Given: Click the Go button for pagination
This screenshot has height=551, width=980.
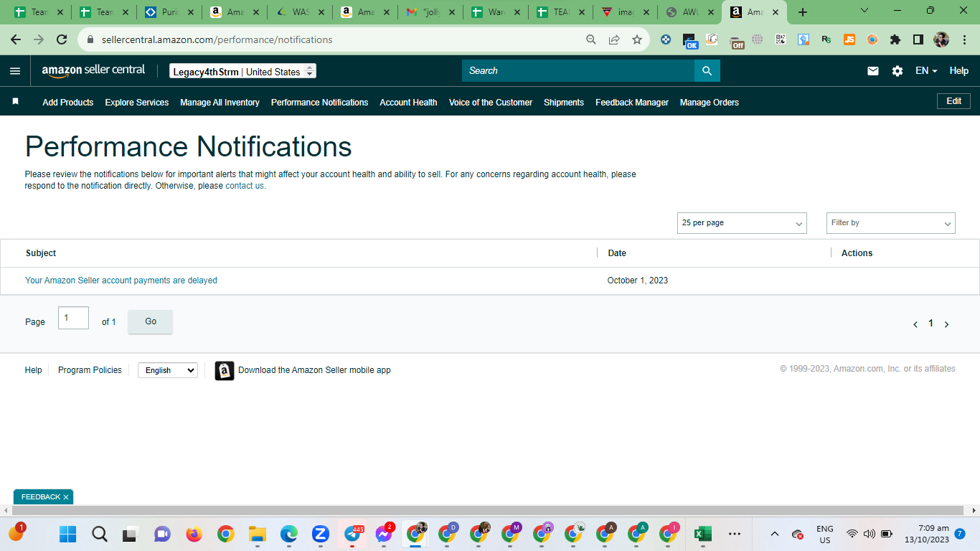Looking at the screenshot, I should point(151,321).
